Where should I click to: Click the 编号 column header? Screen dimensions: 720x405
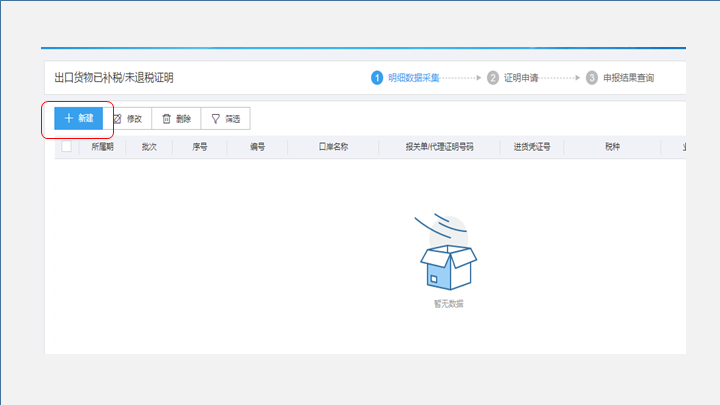(257, 147)
